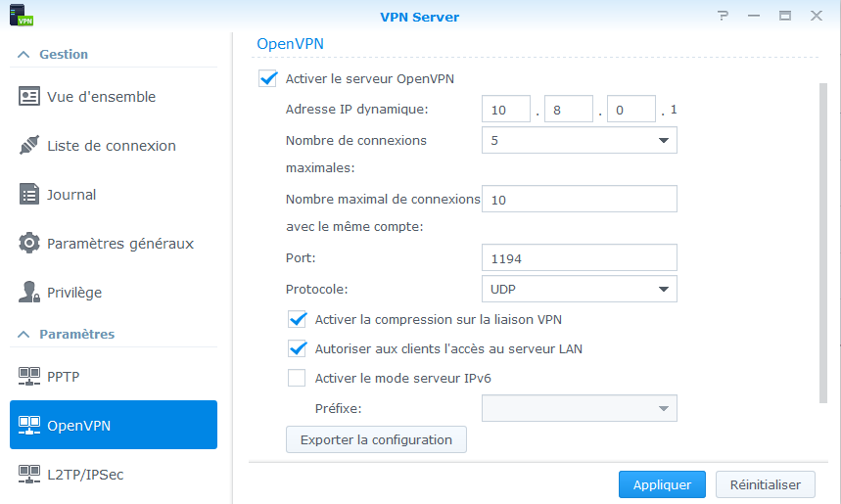Screen dimensions: 841x504
Task: Click the Liste de connexion plug icon
Action: click(29, 146)
